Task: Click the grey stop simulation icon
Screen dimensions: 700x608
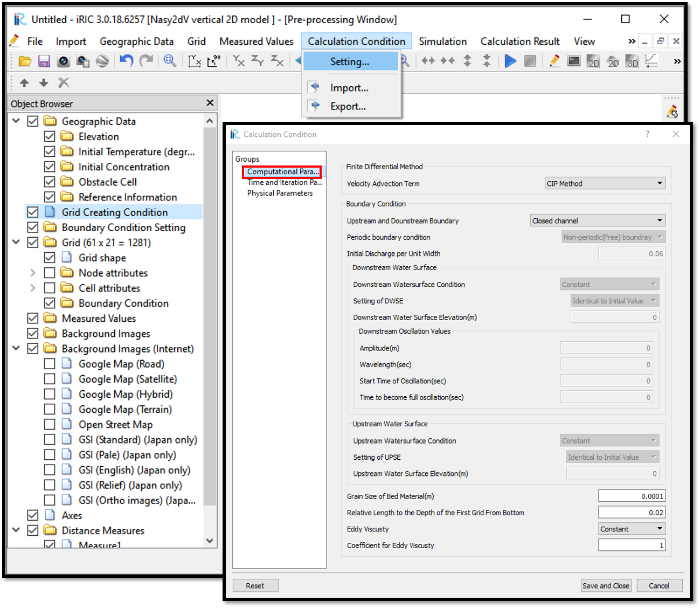Action: tap(530, 61)
